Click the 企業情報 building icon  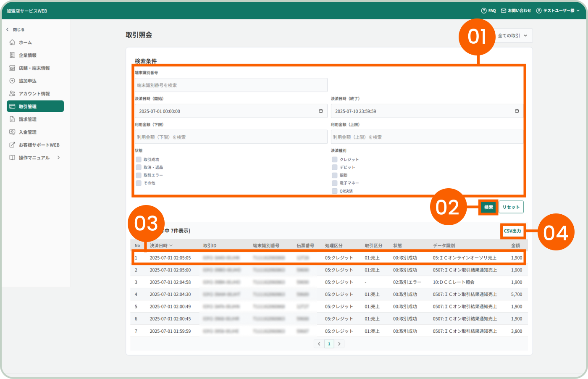[x=12, y=55]
